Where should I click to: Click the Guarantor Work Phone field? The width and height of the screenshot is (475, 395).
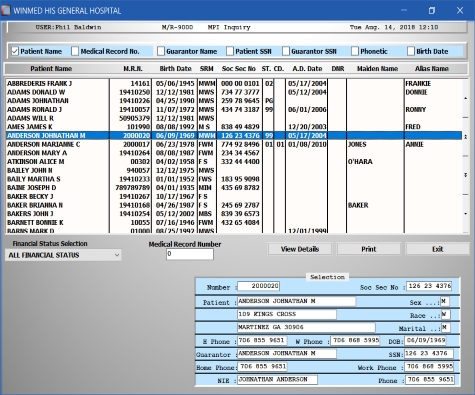(429, 367)
